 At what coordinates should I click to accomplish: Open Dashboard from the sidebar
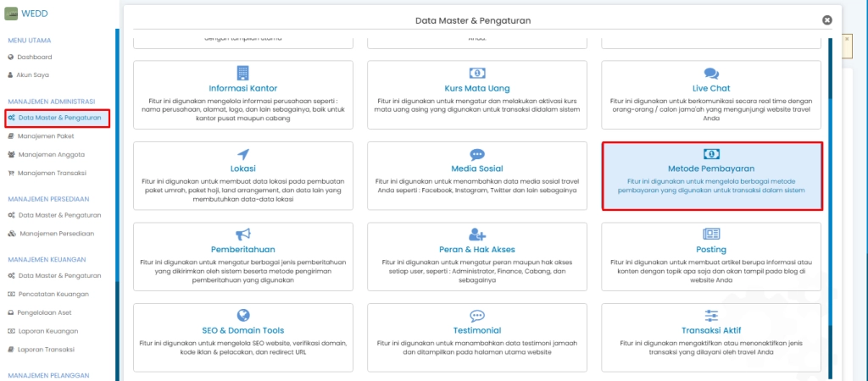click(35, 57)
